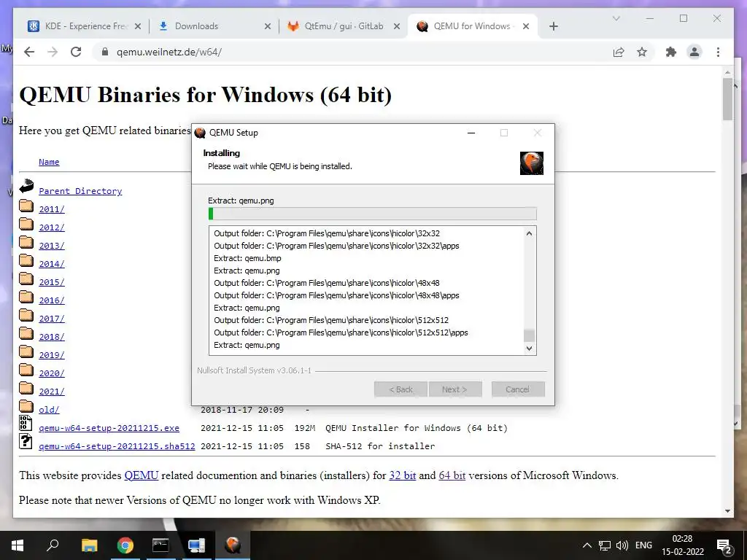Viewport: 747px width, 560px height.
Task: Minimize the QEMU Setup dialog
Action: (x=471, y=133)
